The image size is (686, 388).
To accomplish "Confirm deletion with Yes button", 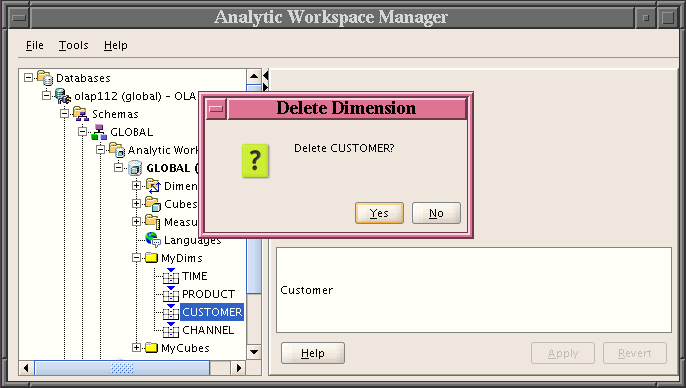I will click(379, 213).
